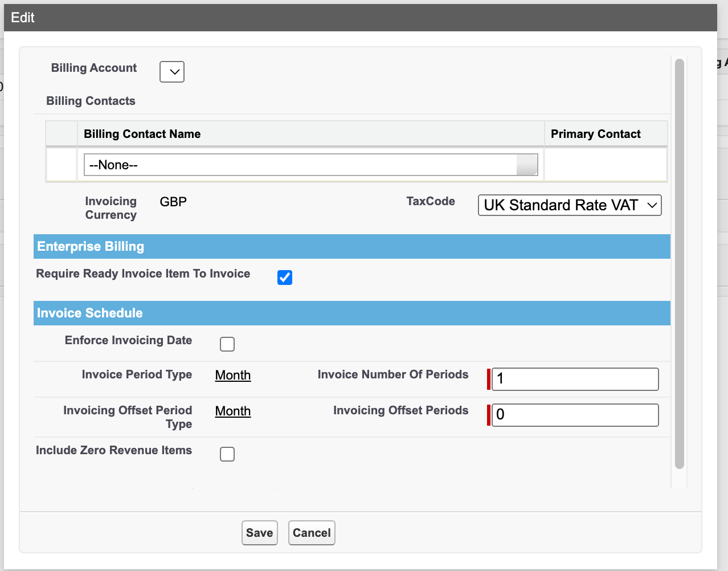Image resolution: width=728 pixels, height=571 pixels.
Task: Click the Invoice Schedule section header
Action: [x=352, y=313]
